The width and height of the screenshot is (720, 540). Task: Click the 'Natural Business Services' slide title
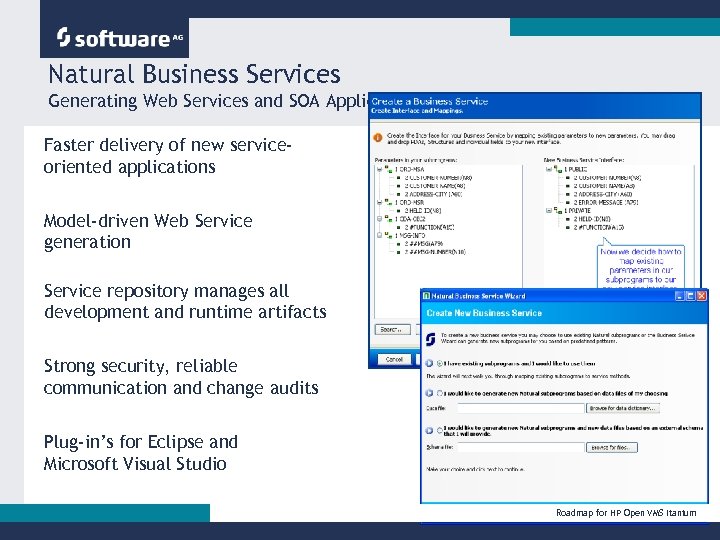point(194,74)
